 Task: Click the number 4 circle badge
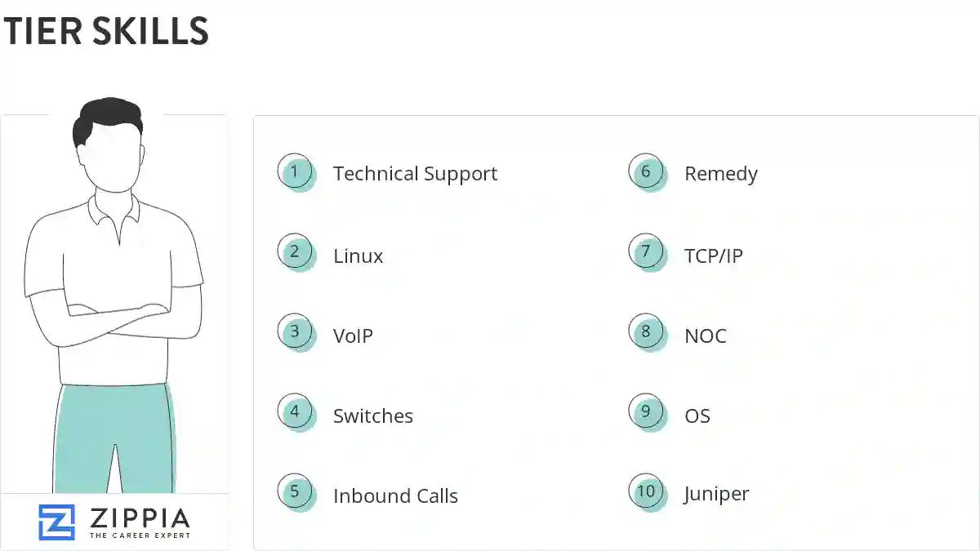(x=296, y=412)
